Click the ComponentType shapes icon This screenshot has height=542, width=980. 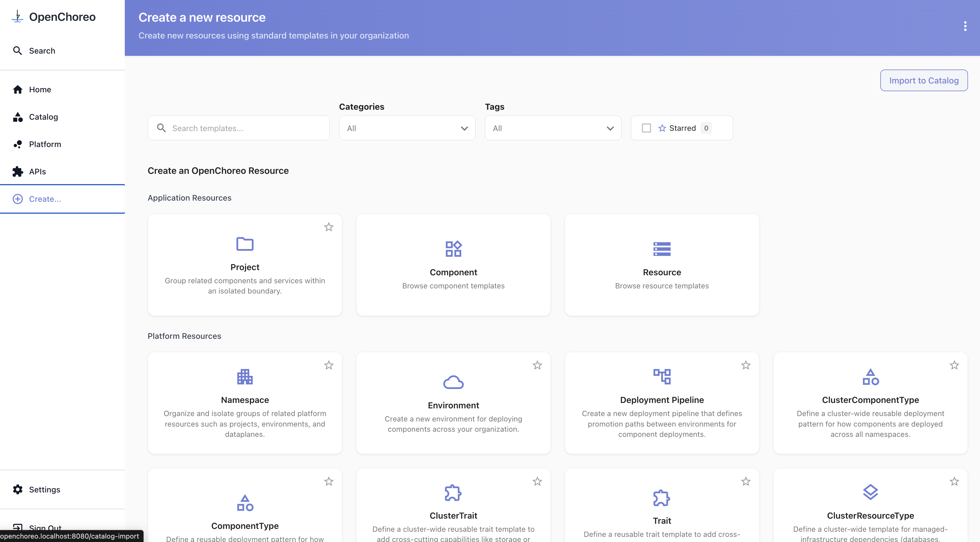click(245, 503)
